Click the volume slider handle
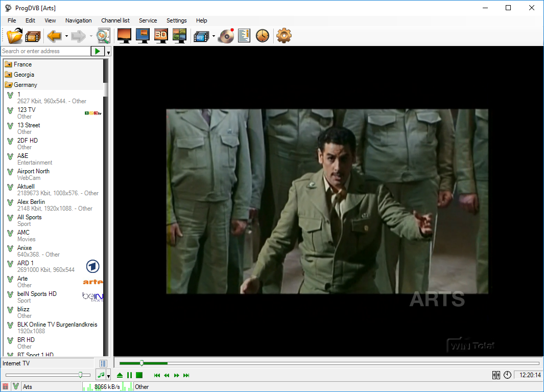The height and width of the screenshot is (392, 544). (80, 375)
